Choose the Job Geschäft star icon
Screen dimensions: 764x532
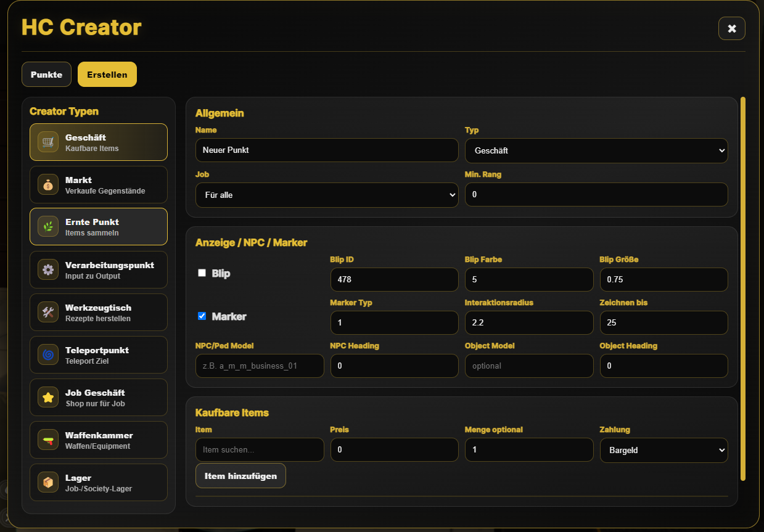click(48, 398)
